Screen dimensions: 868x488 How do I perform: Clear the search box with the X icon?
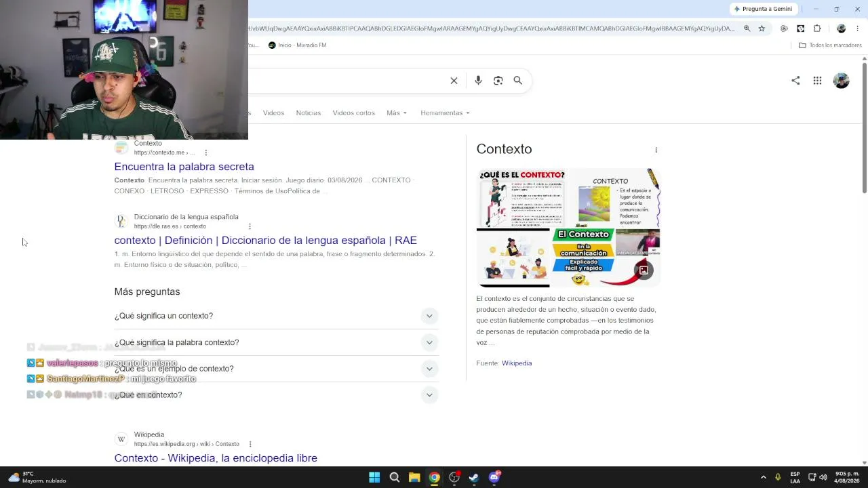pos(454,81)
